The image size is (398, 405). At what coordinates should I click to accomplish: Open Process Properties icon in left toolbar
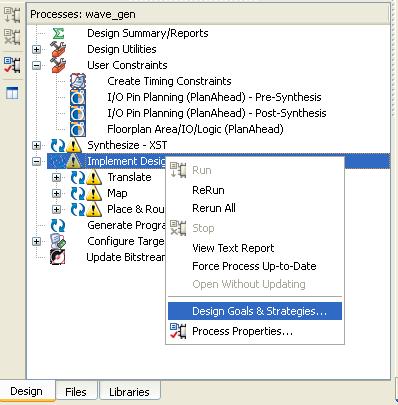(x=12, y=65)
